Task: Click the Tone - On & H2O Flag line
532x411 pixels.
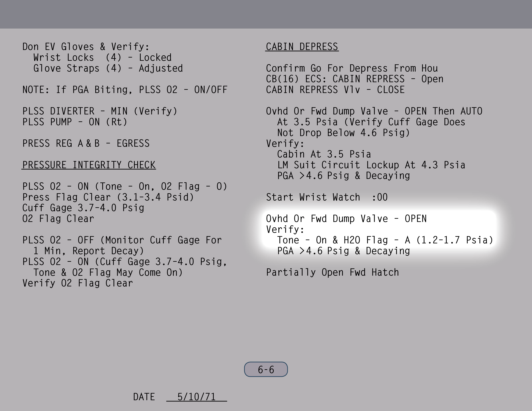Action: pos(385,240)
